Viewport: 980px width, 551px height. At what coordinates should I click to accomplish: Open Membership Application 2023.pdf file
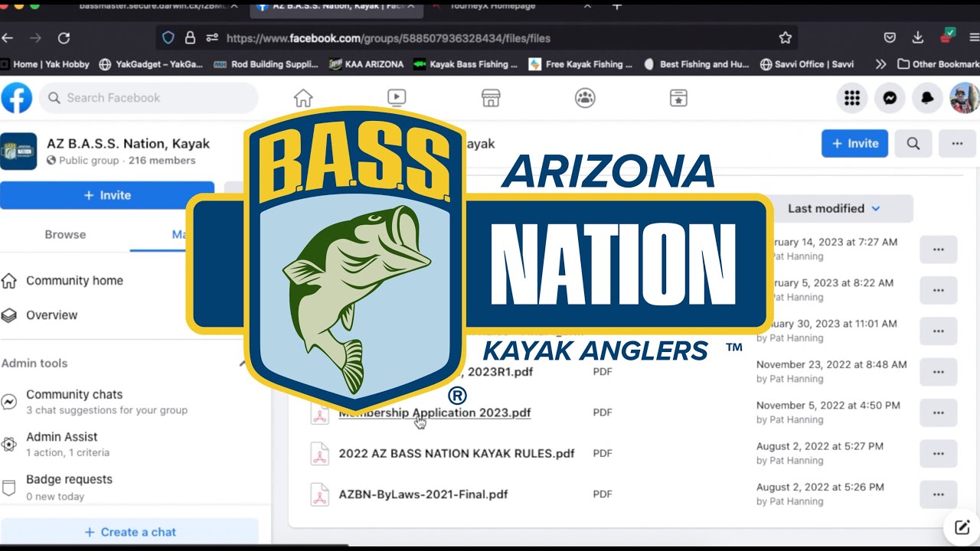pyautogui.click(x=435, y=412)
